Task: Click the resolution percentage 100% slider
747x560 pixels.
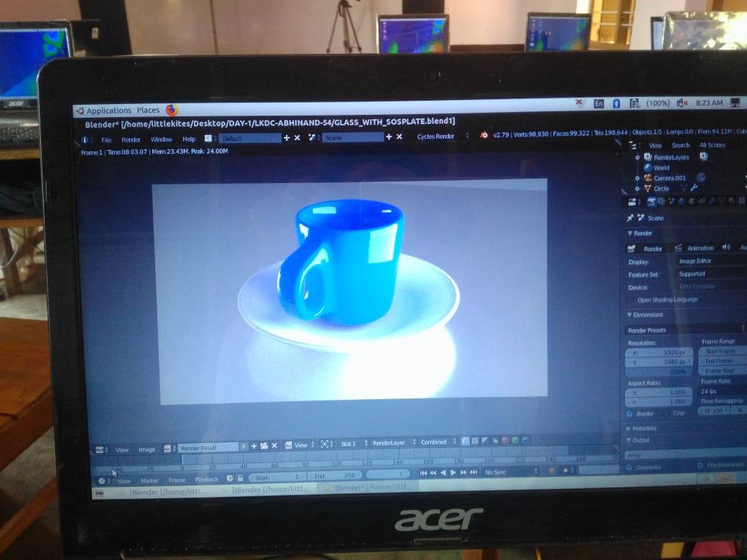Action: point(659,372)
